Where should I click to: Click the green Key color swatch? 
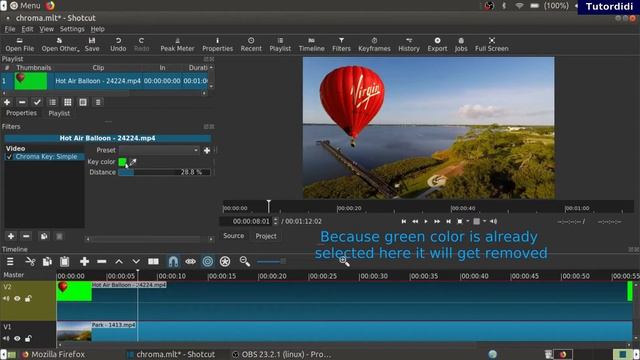pyautogui.click(x=122, y=162)
